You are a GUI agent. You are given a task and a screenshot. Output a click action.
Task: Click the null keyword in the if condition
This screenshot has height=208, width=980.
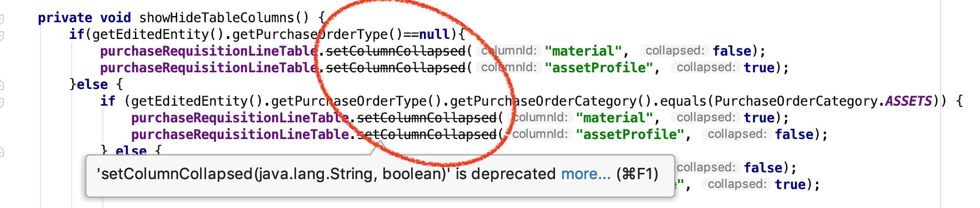point(434,34)
